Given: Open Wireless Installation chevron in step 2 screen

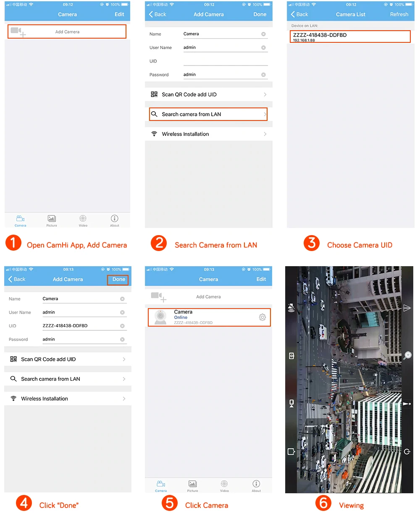Looking at the screenshot, I should point(265,134).
